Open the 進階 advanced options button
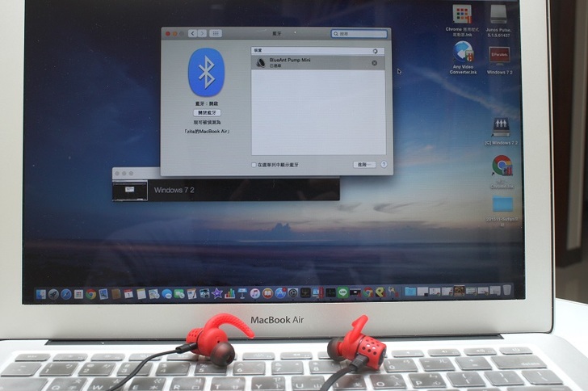 (364, 164)
